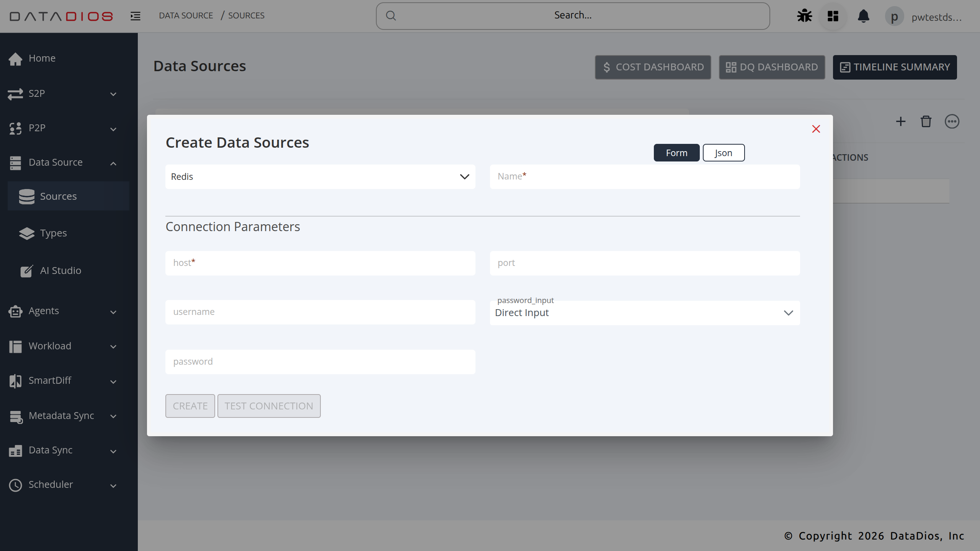The image size is (980, 551).
Task: Click inside the host input field
Action: point(320,263)
